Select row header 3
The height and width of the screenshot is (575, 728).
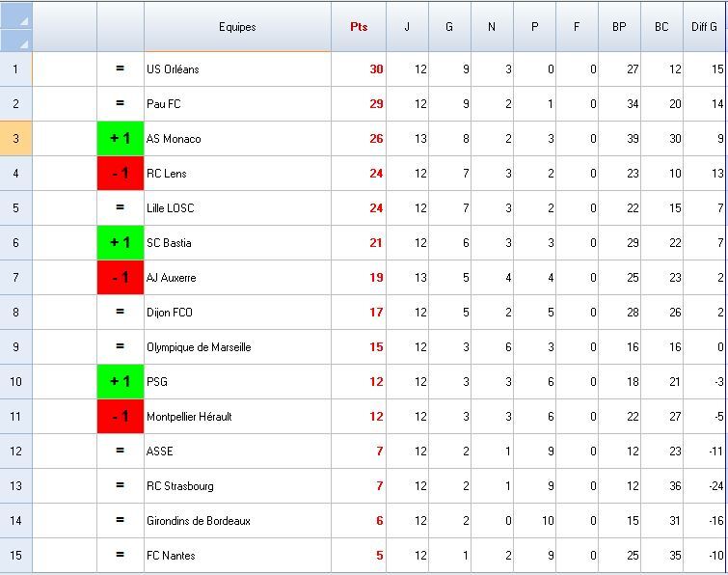click(x=15, y=139)
